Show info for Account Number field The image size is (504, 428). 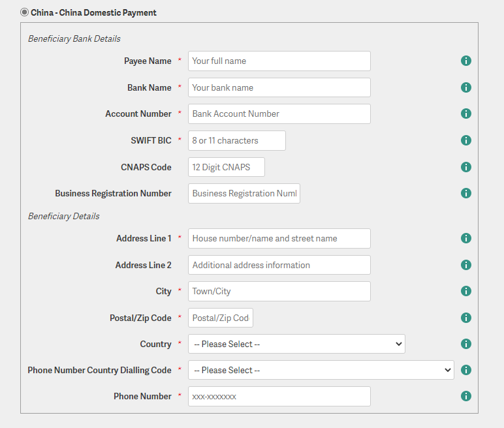pyautogui.click(x=465, y=114)
